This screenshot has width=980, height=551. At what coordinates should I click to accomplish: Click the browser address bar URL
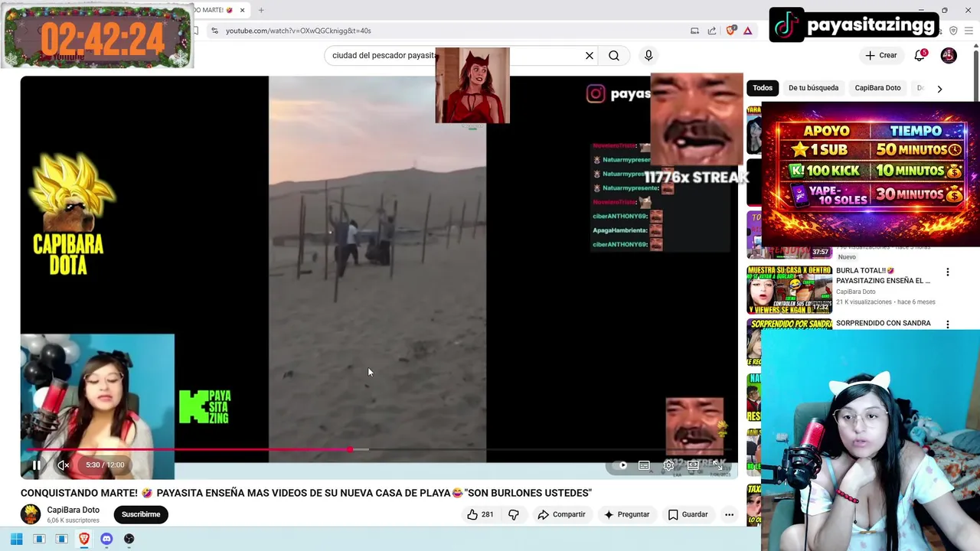pos(299,31)
